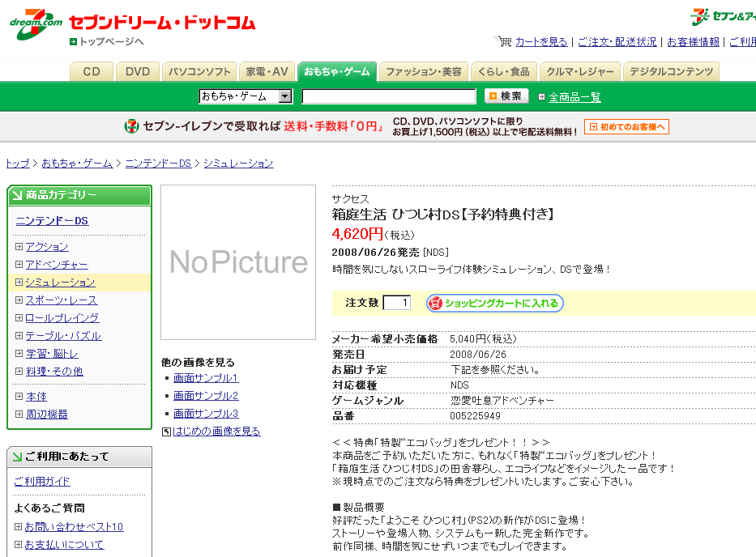Viewport: 756px width, 557px height.
Task: Click the icon beside はじめの画像を見る
Action: [x=166, y=432]
